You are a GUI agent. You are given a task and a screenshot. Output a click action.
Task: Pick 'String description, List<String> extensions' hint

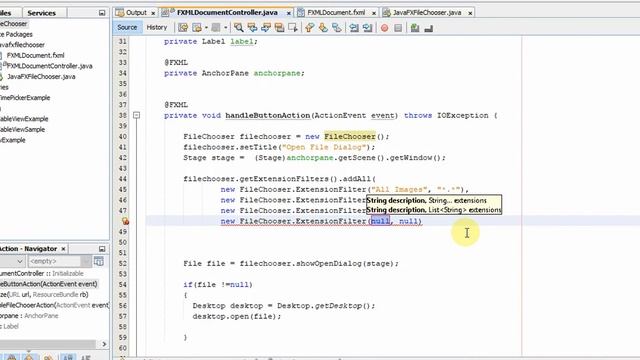[x=434, y=210]
